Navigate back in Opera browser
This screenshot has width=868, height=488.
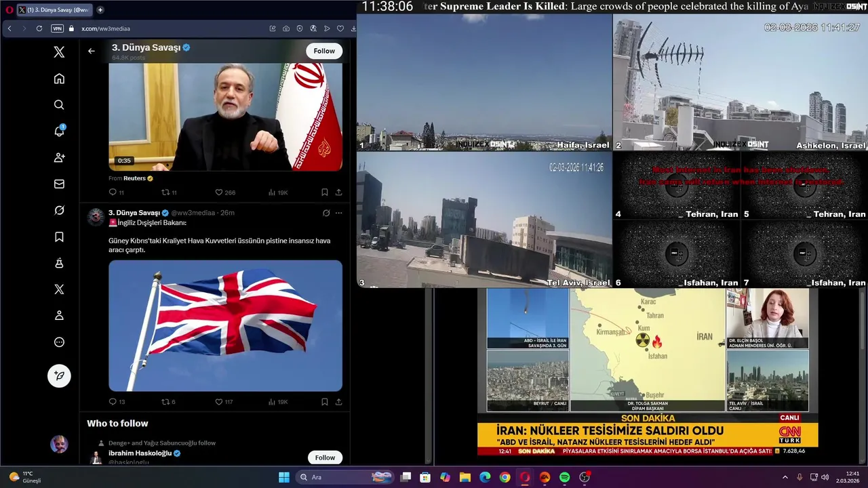point(9,28)
